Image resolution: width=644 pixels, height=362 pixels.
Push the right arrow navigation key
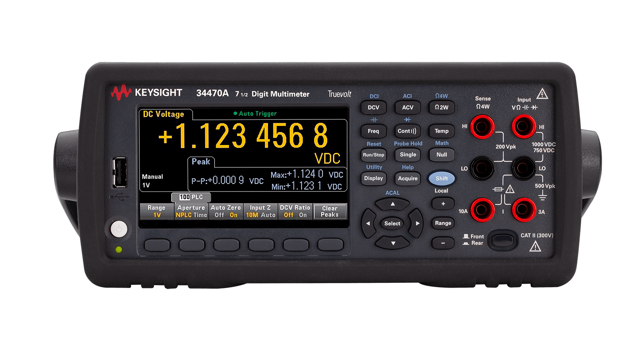(x=417, y=223)
